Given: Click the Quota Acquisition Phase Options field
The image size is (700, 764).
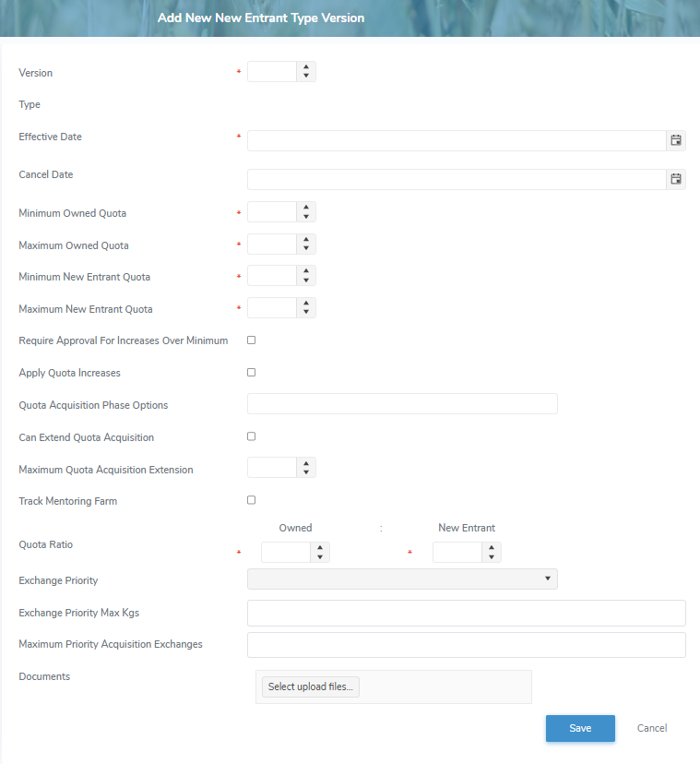Looking at the screenshot, I should click(x=401, y=403).
